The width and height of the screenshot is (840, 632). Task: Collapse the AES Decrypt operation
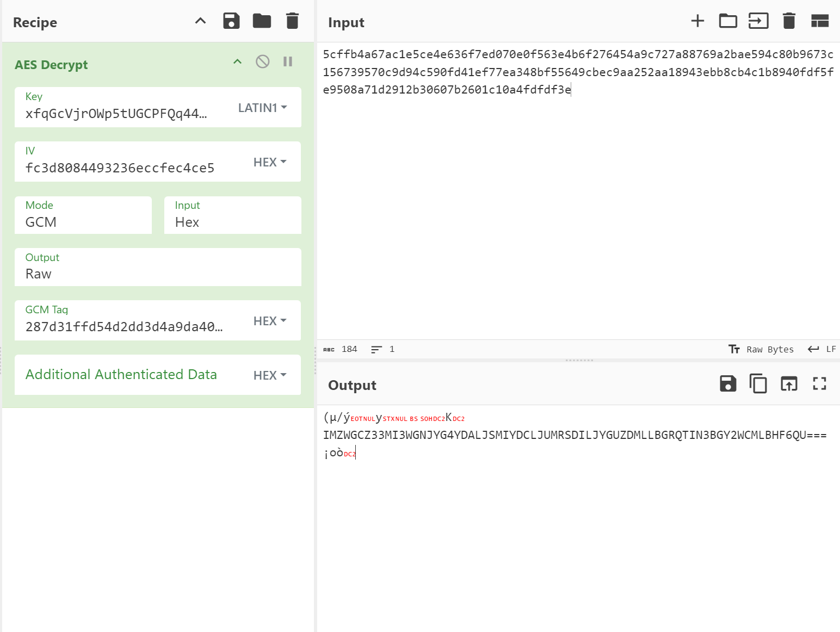tap(237, 61)
